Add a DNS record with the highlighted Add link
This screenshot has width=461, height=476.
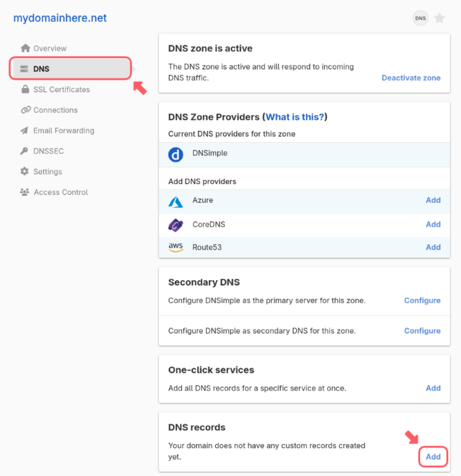pos(433,456)
